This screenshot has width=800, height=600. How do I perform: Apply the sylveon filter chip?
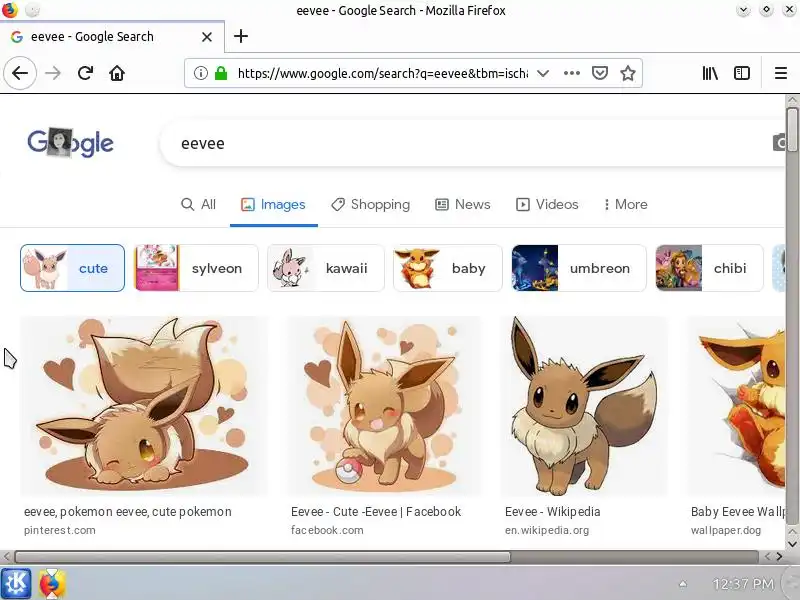tap(196, 268)
